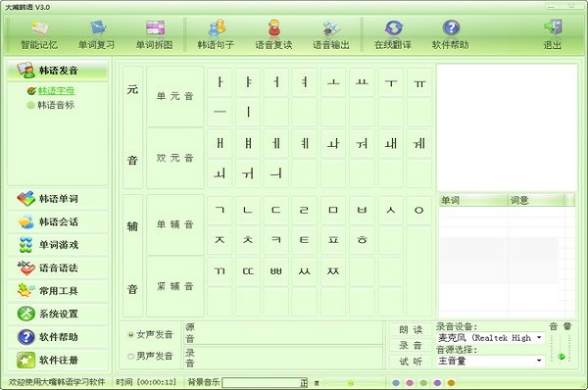Select 女声发音 female voice option

tap(150, 334)
